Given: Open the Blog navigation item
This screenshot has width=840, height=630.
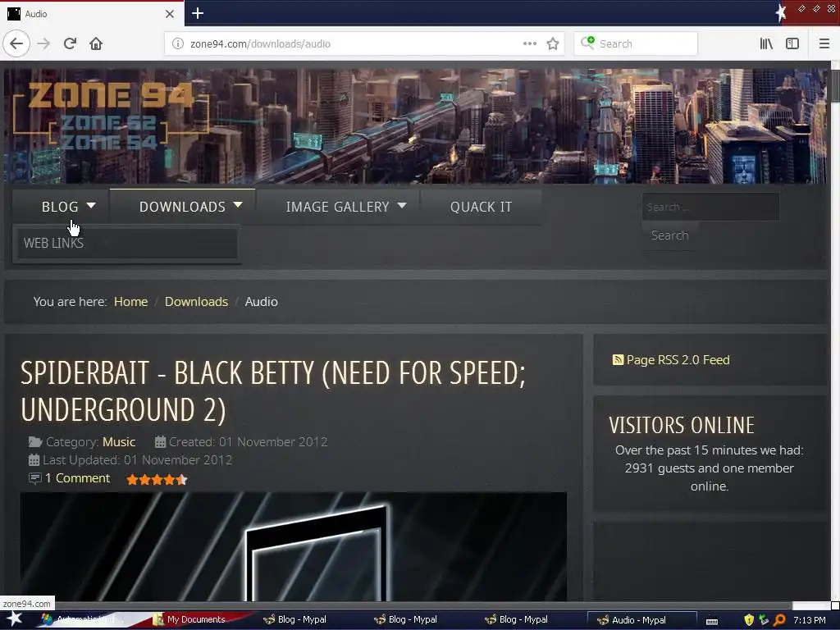Looking at the screenshot, I should (x=60, y=207).
